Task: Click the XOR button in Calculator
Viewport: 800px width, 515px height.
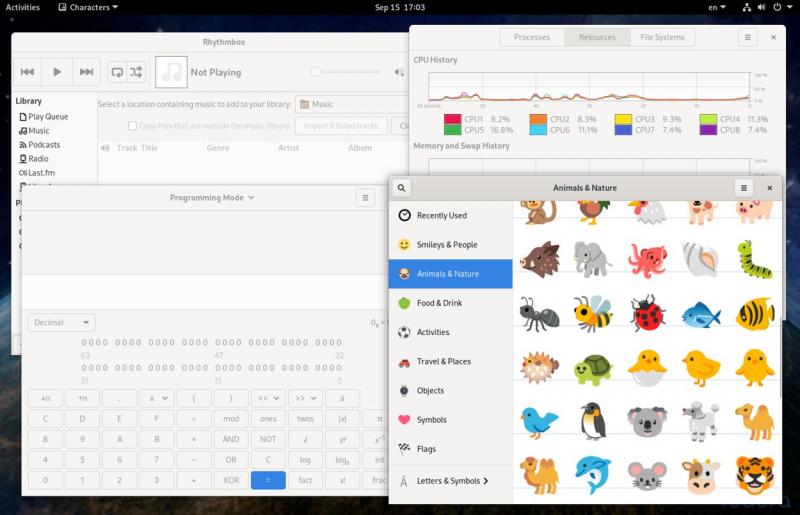Action: (231, 480)
